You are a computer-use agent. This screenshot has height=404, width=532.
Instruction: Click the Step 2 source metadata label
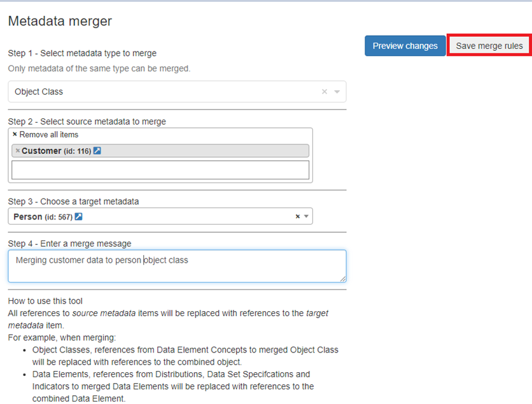pos(87,122)
